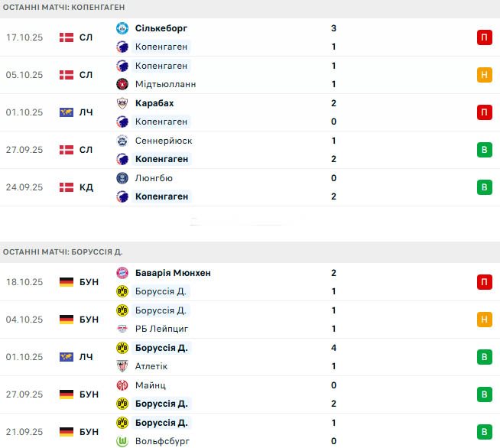Click the Wolfsburg club logo
500x448 pixels.
[122, 441]
